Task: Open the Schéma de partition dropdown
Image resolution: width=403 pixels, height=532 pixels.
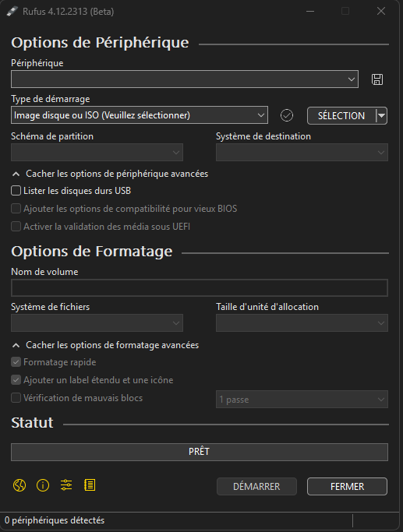Action: (97, 153)
